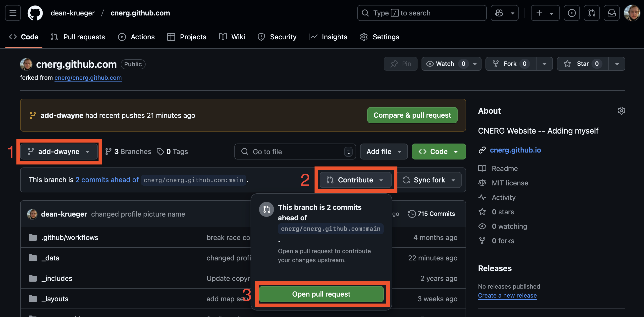Click the repository owner avatar beside title
Viewport: 644px width, 317px height.
tap(26, 64)
